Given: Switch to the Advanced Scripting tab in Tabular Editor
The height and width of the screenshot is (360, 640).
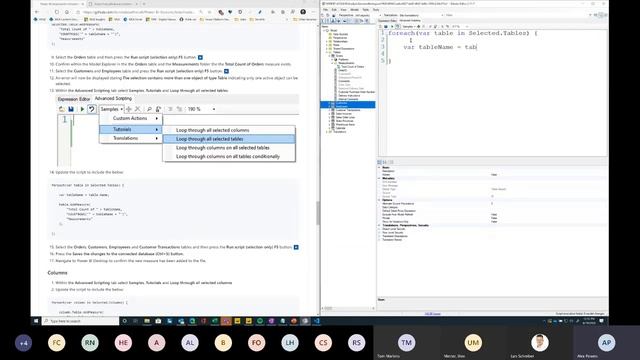Looking at the screenshot, I should [410, 20].
